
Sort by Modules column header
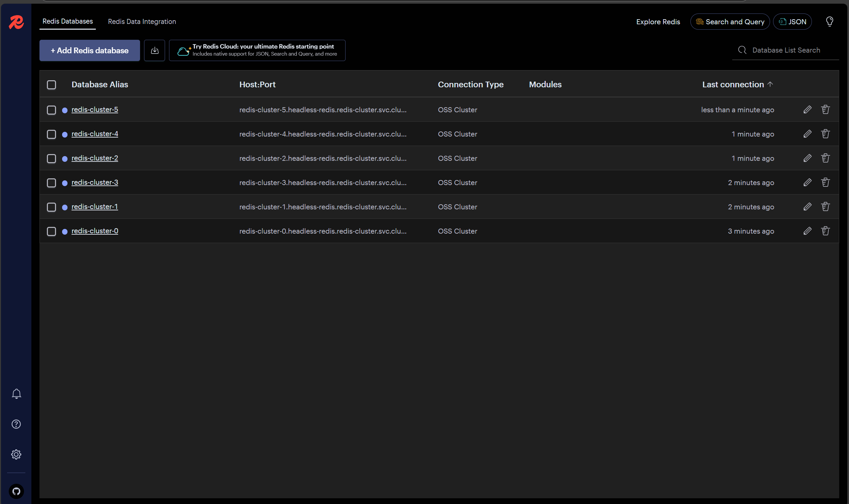click(545, 84)
